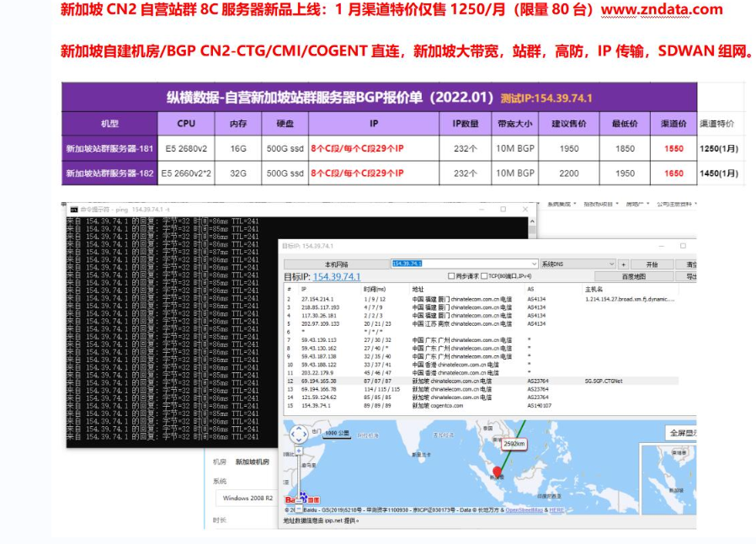This screenshot has height=544, width=756.
Task: Zoom in using the map plus button
Action: coord(299,451)
